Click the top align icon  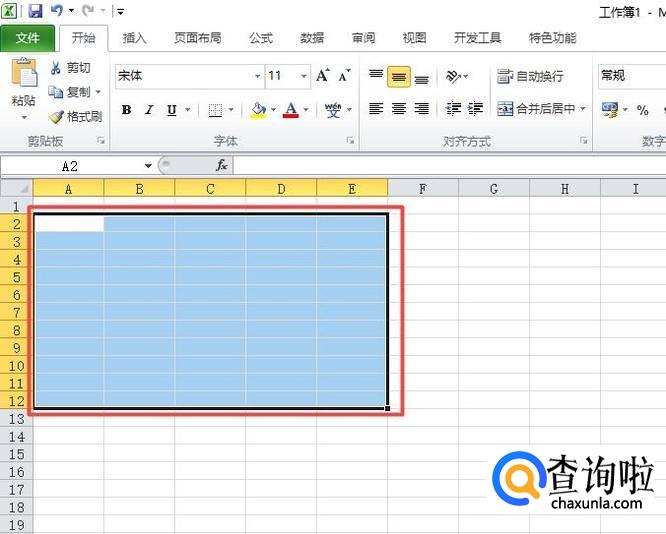click(376, 76)
